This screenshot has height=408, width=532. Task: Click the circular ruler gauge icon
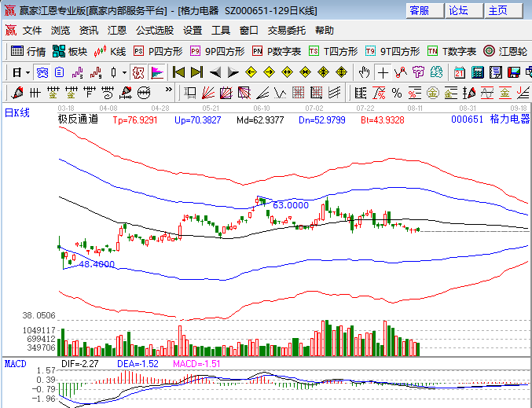[x=144, y=93]
